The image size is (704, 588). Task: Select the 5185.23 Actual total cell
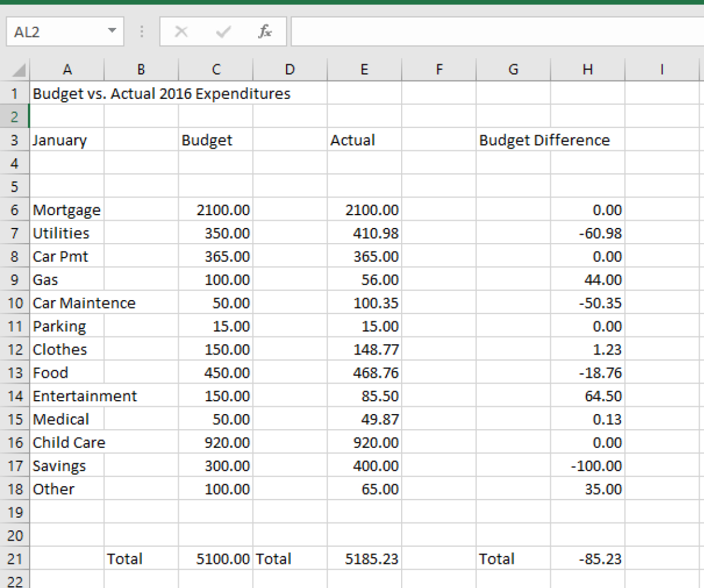click(x=364, y=559)
